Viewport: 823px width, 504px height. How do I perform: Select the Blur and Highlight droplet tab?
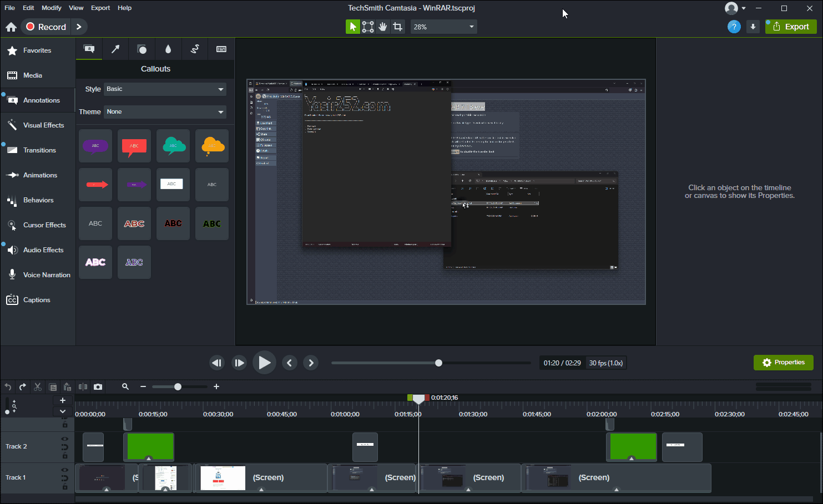(x=168, y=49)
